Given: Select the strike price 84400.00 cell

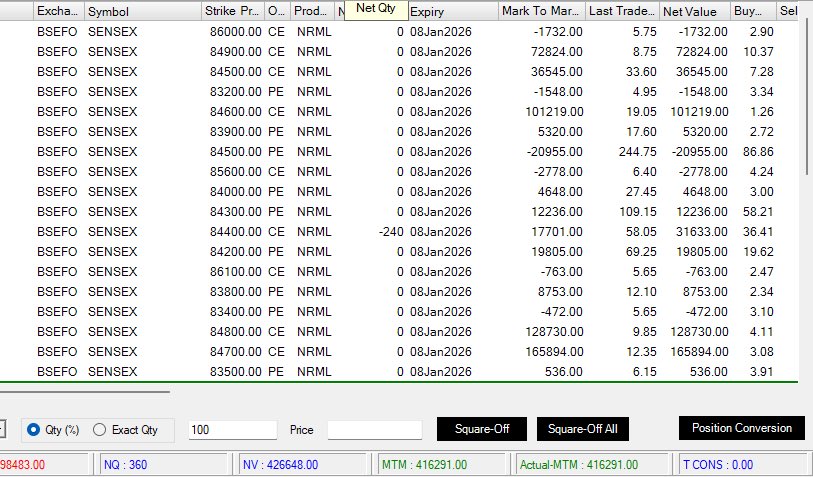Looking at the screenshot, I should pos(235,232).
